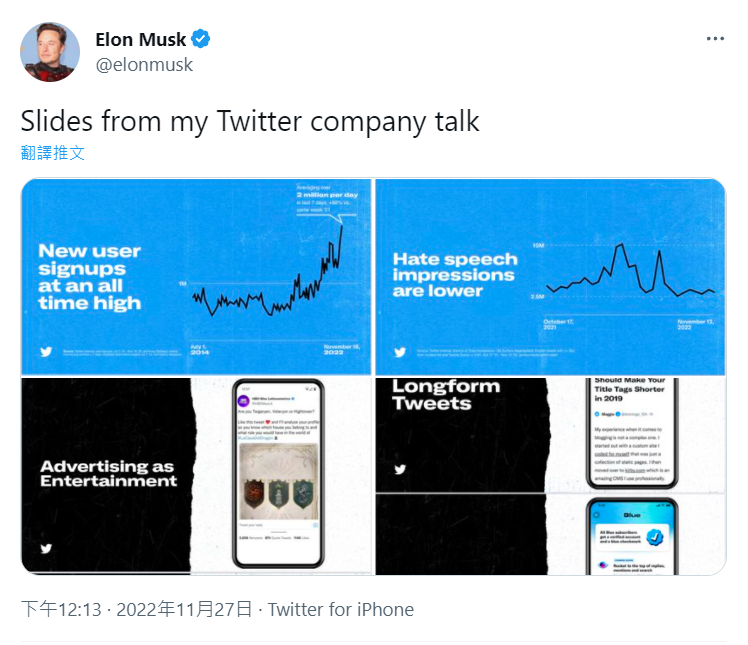748x645 pixels.
Task: Click the blue checkmark badge in Blue phone
Action: (654, 537)
